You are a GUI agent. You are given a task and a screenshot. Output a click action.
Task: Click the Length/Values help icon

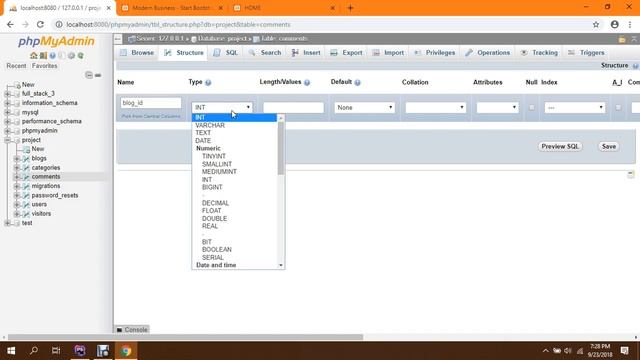pyautogui.click(x=307, y=82)
